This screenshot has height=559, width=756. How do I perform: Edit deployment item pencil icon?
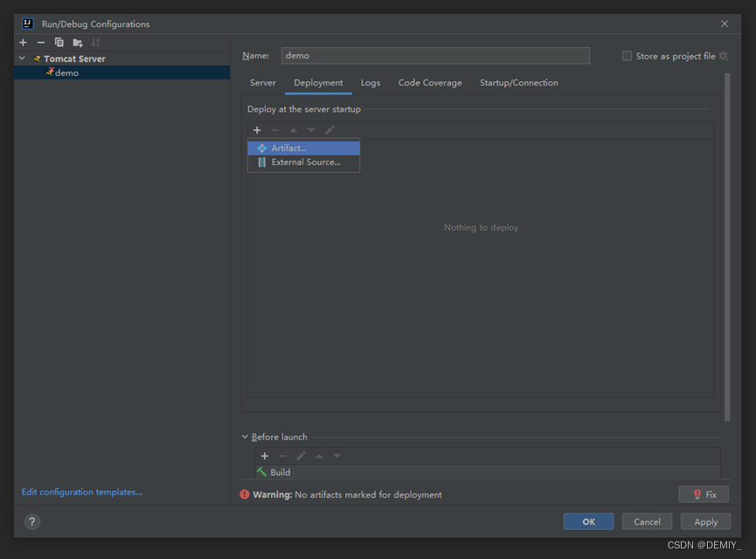[329, 130]
